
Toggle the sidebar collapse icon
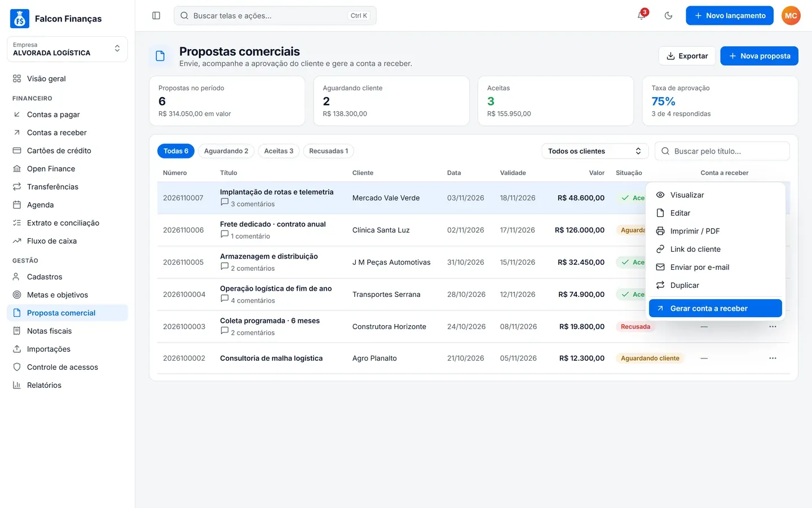156,16
